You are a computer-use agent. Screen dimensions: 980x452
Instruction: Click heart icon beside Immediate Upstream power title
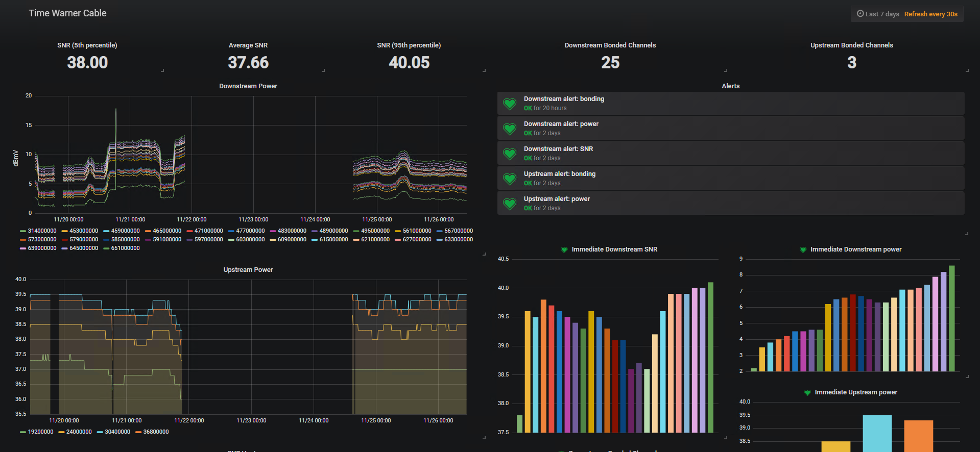point(807,392)
